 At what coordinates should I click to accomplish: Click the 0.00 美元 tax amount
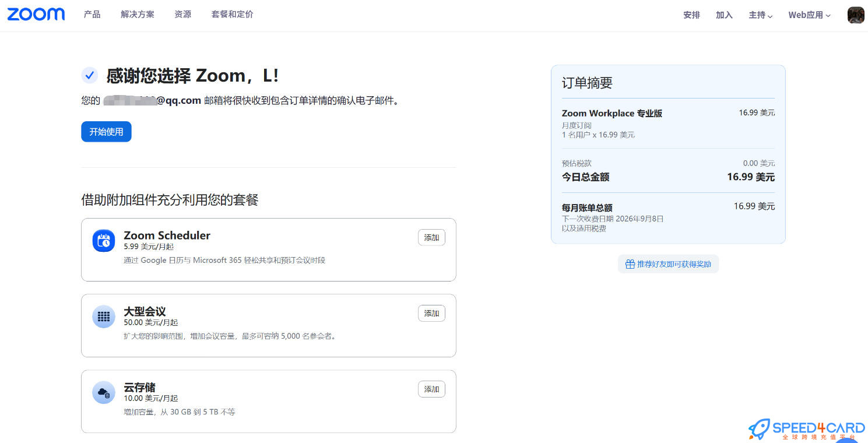759,163
